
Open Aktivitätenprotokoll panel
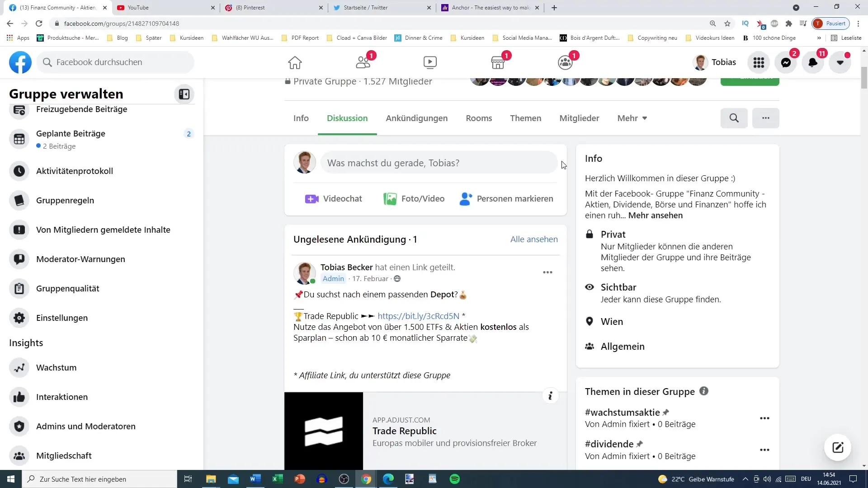click(x=75, y=172)
